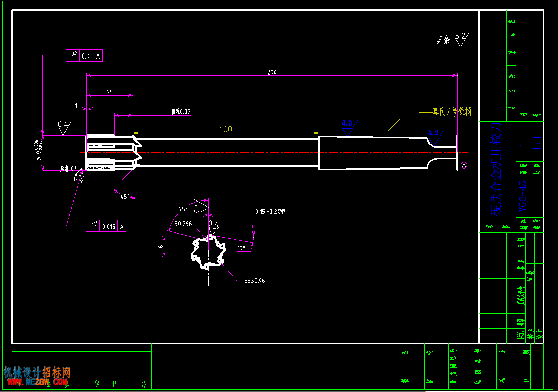
Task: Select the datum A circle marker
Action: 464,165
